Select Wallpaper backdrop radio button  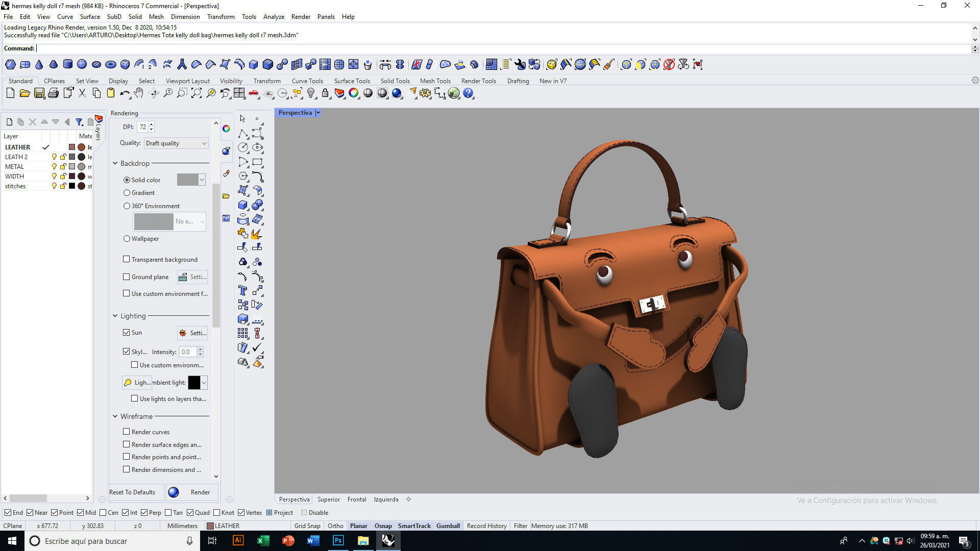pos(127,239)
